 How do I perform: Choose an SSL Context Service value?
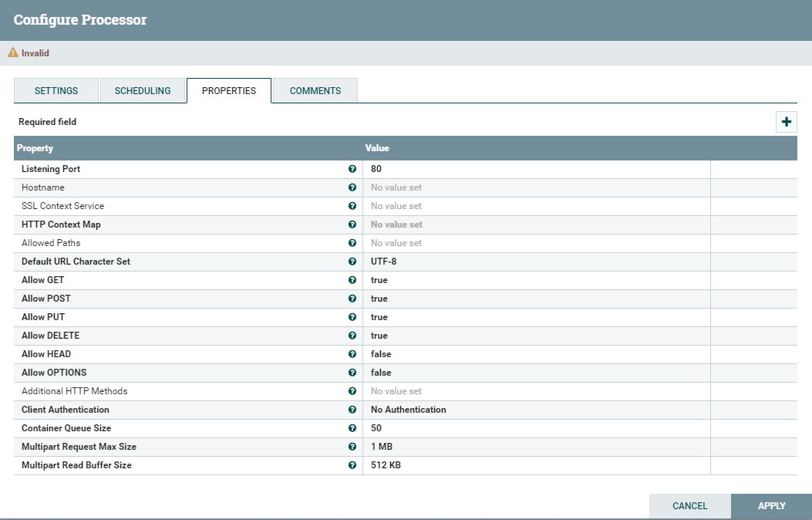[537, 206]
